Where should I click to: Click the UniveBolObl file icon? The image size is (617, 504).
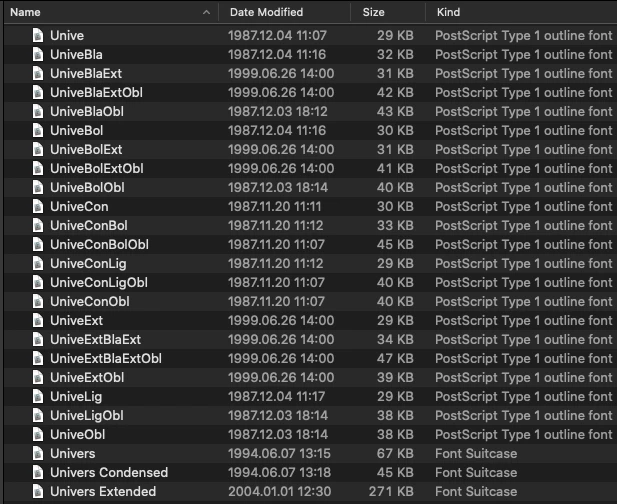pos(38,187)
